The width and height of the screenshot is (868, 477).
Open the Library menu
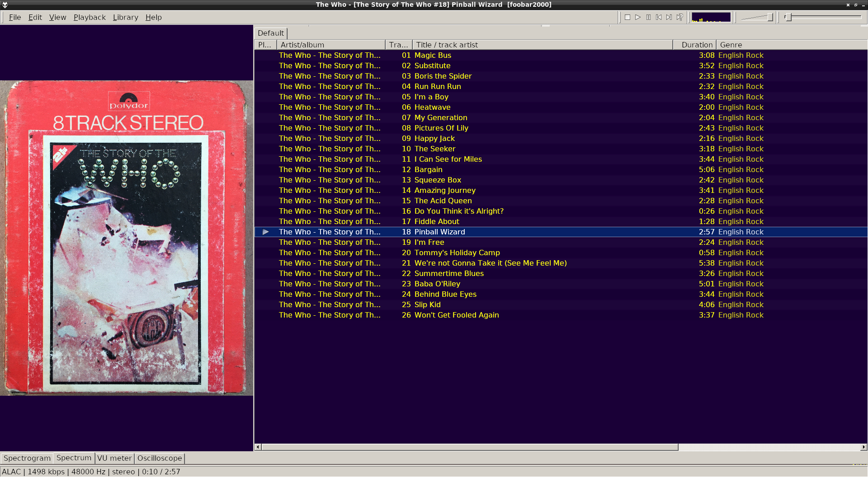pos(125,17)
